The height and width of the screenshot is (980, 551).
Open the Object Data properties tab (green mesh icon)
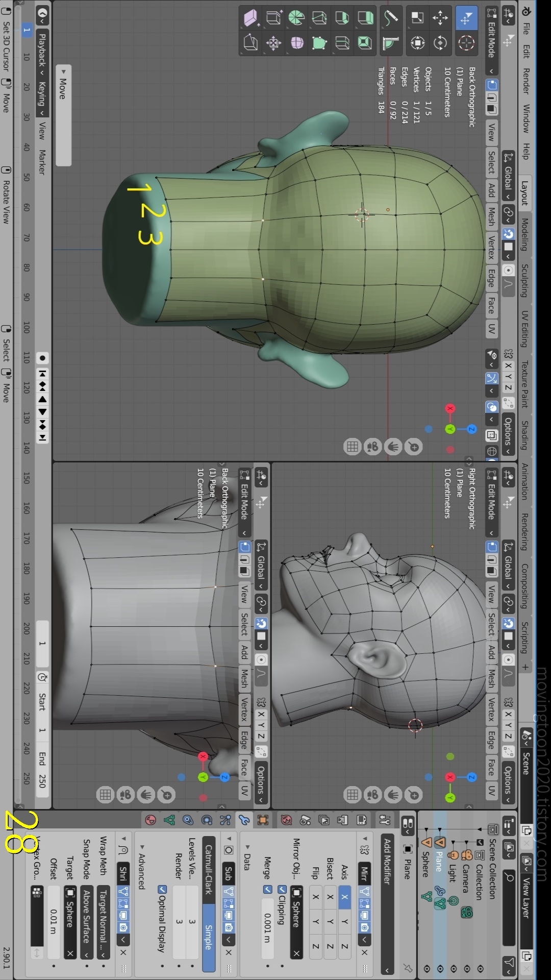pos(169,820)
